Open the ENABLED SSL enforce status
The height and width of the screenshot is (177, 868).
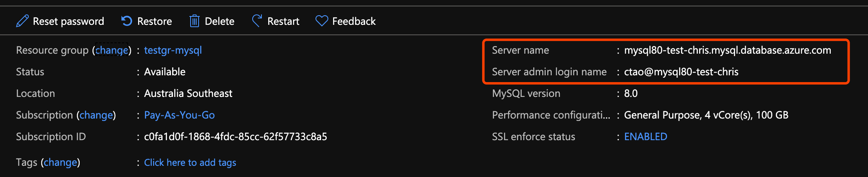click(x=645, y=137)
